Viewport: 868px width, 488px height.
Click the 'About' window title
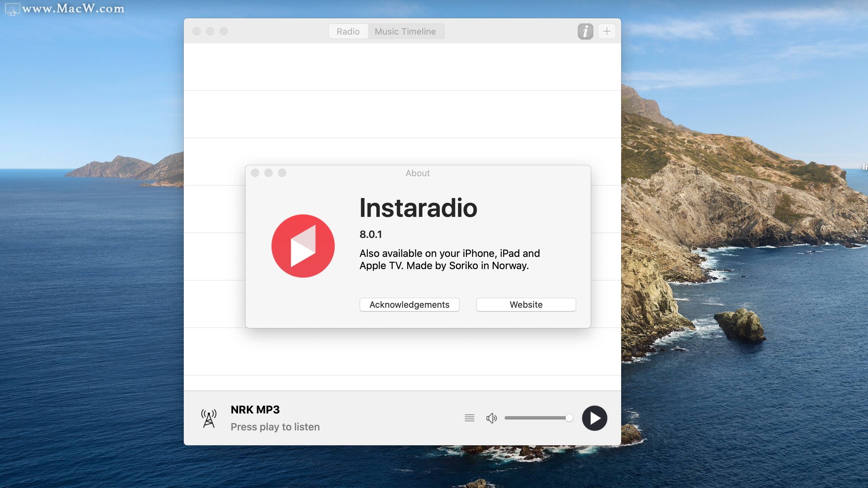[x=418, y=173]
